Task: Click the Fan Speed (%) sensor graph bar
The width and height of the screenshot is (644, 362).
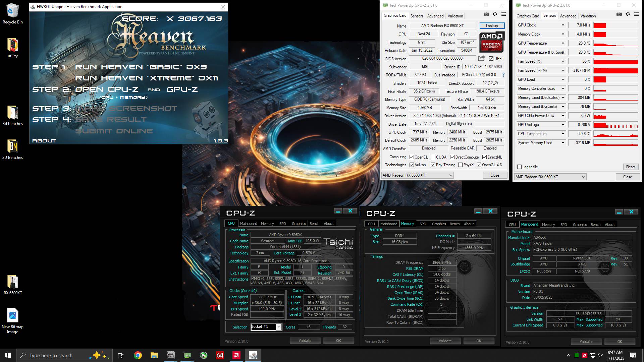Action: click(615, 61)
